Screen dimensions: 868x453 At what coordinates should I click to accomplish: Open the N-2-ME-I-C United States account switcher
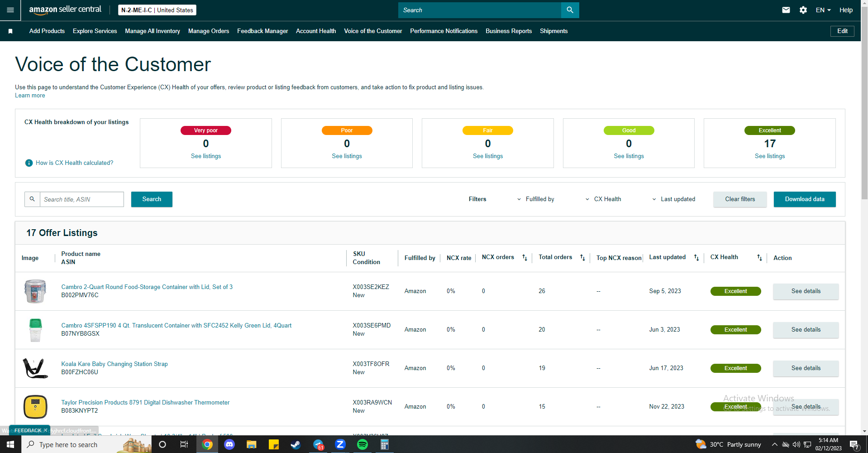(157, 10)
